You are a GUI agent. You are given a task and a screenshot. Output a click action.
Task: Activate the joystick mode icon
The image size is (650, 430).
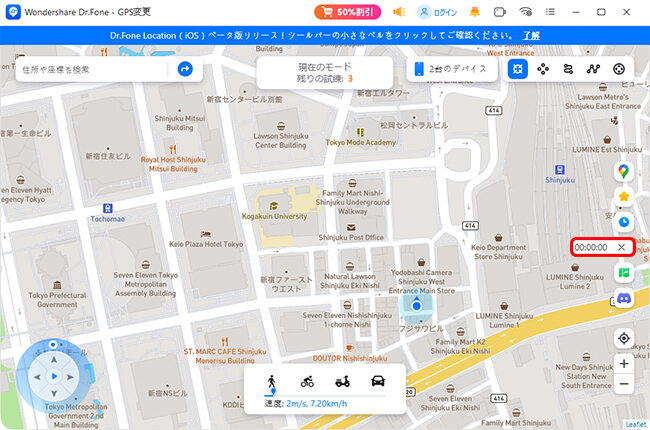(619, 69)
